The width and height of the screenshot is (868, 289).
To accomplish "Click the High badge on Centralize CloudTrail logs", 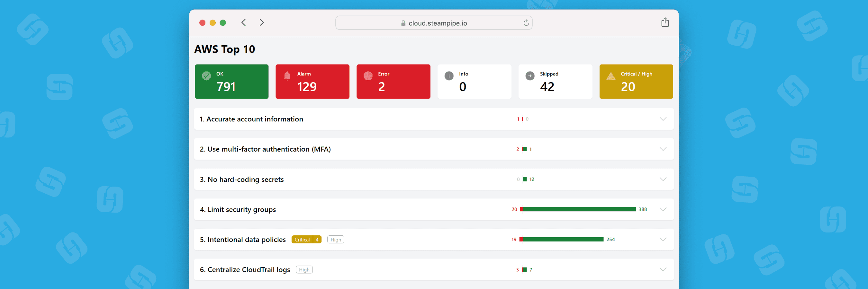I will [x=304, y=270].
